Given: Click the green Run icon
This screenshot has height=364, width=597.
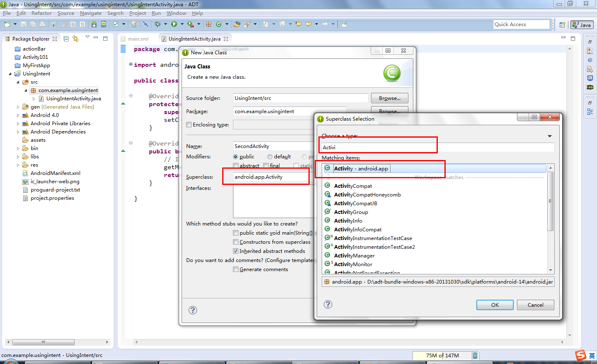Looking at the screenshot, I should pos(174,24).
